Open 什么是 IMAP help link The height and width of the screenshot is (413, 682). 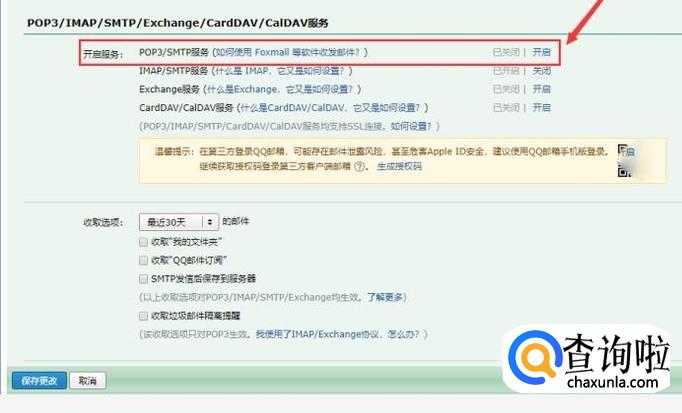click(x=280, y=70)
